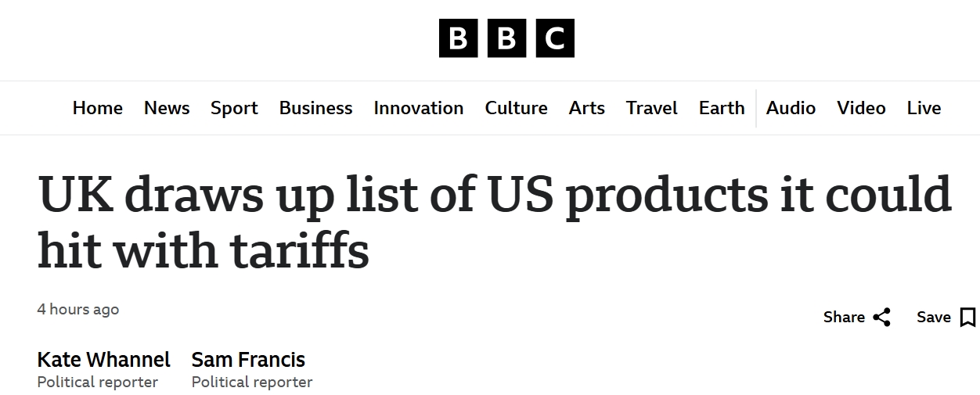Navigate to Business
Screen dimensions: 980x395
tap(316, 108)
